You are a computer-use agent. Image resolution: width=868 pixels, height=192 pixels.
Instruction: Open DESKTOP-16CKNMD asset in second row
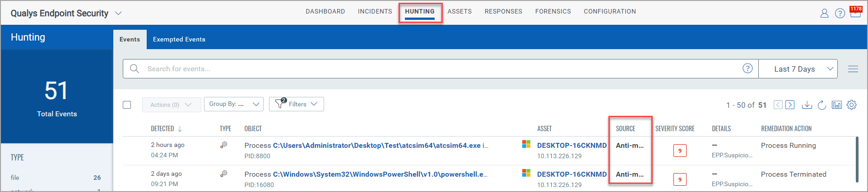click(572, 174)
